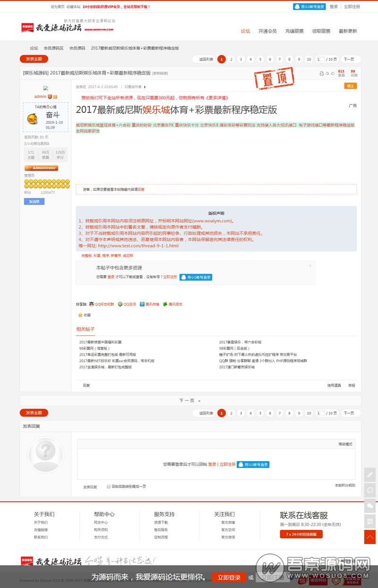The height and width of the screenshot is (588, 378).
Task: Click the red back-to-top arrow button
Action: [x=370, y=537]
